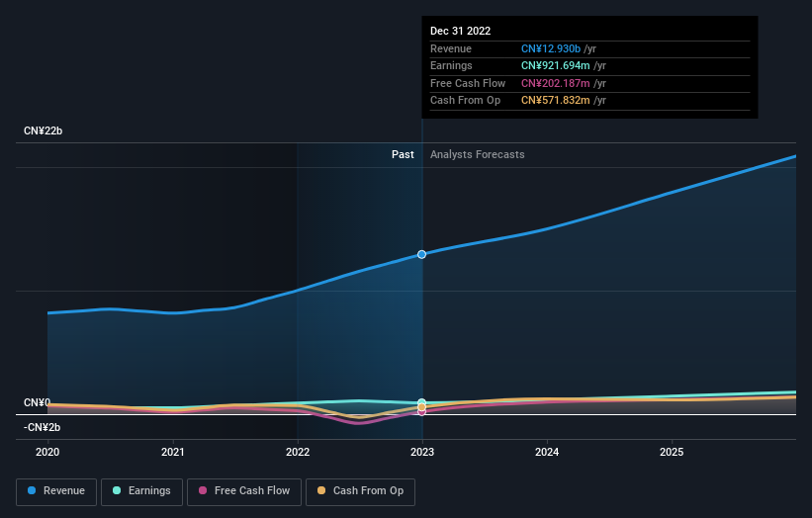
Task: Click the 2025 x-axis label
Action: coord(672,452)
